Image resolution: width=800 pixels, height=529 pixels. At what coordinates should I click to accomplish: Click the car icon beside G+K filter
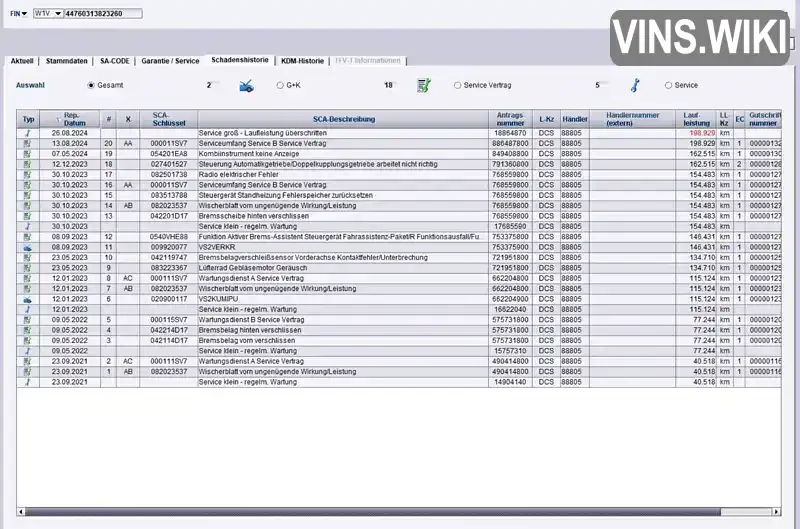pos(246,86)
